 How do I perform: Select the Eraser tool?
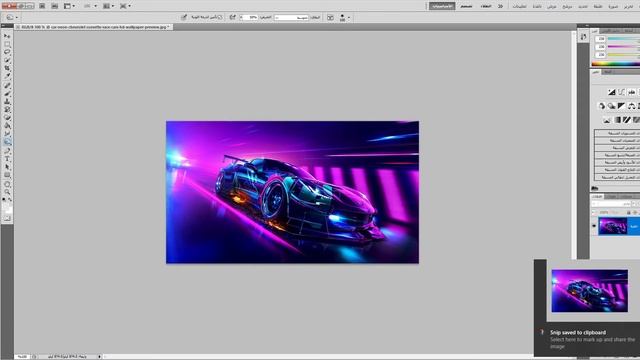click(x=7, y=118)
